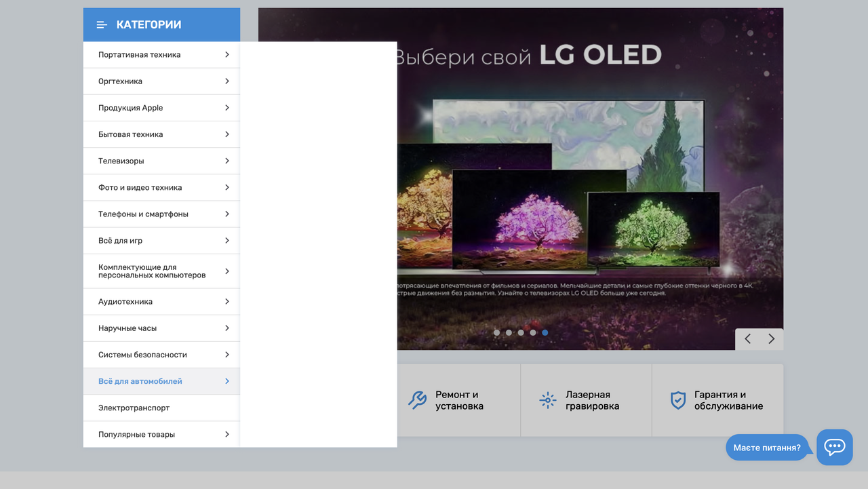Click the hamburger icon beside Категории
The image size is (868, 489).
tap(102, 25)
